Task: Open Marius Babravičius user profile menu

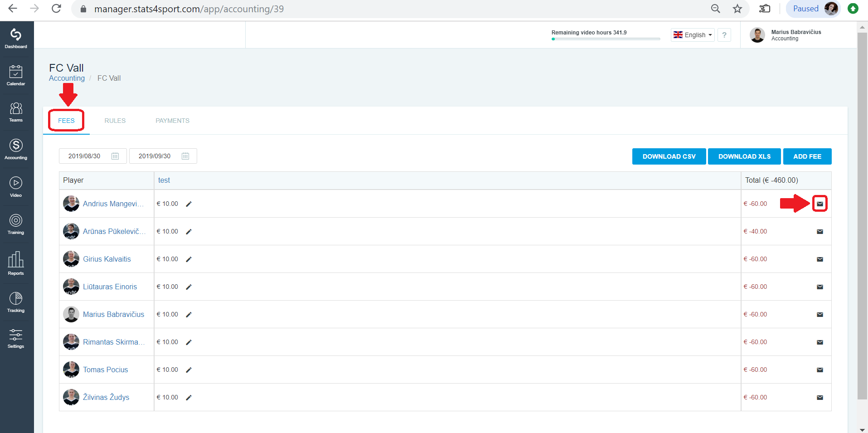Action: point(786,35)
